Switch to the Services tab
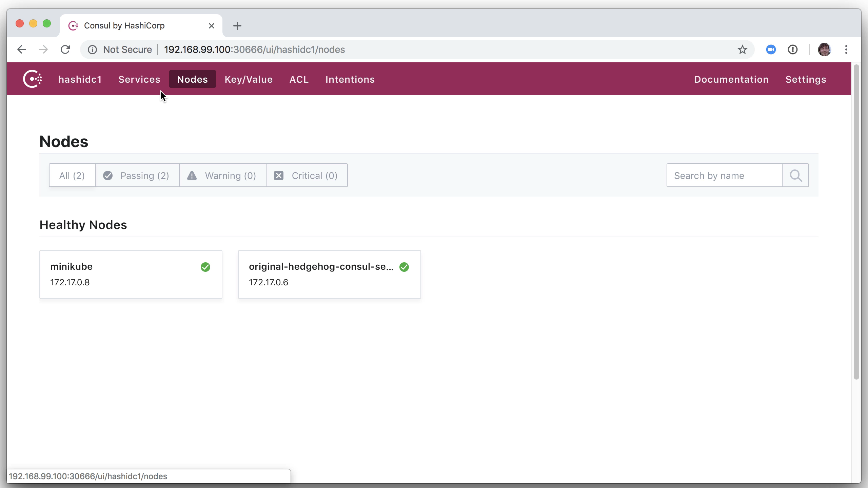 point(139,79)
